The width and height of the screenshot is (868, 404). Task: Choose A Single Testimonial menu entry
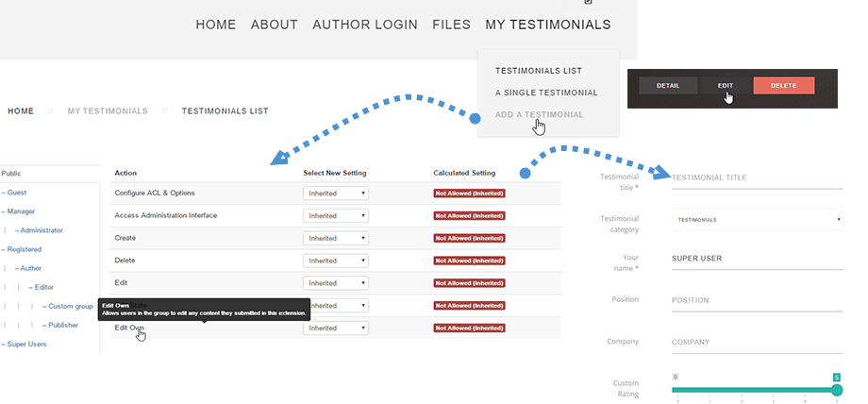[x=545, y=93]
